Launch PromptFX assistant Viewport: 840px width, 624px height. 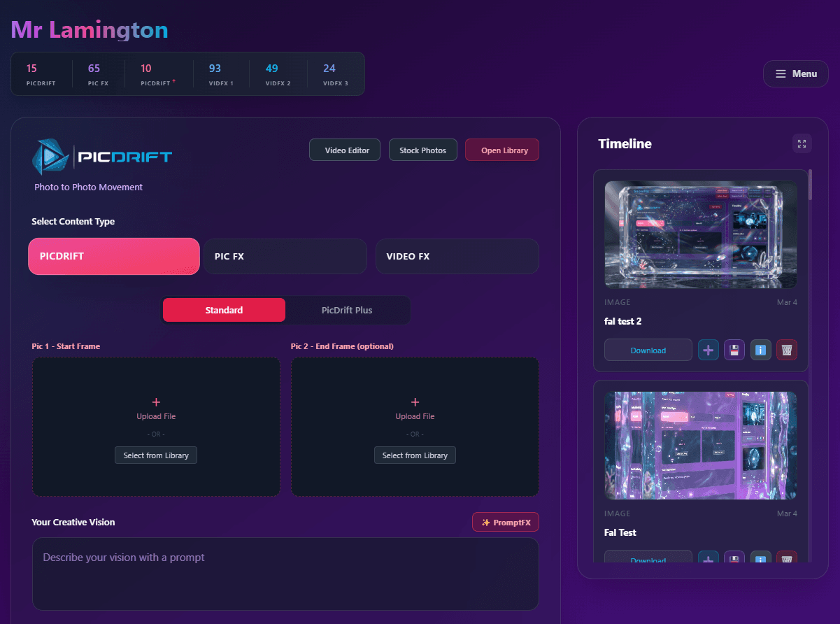coord(506,522)
